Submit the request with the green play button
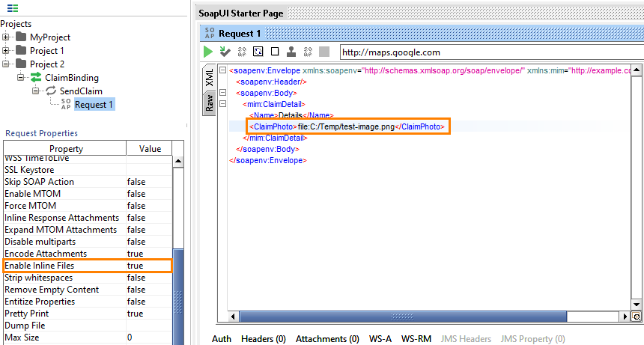 (x=208, y=52)
